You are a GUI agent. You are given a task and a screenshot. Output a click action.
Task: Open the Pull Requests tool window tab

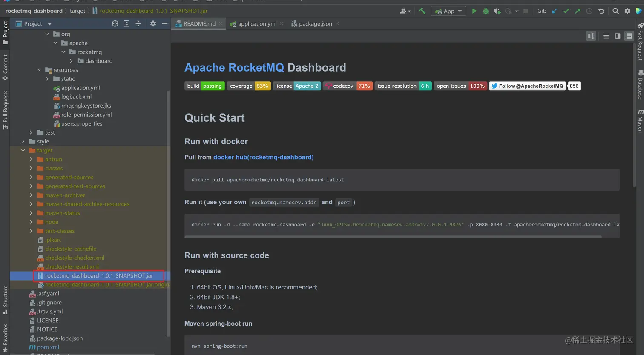(5, 110)
